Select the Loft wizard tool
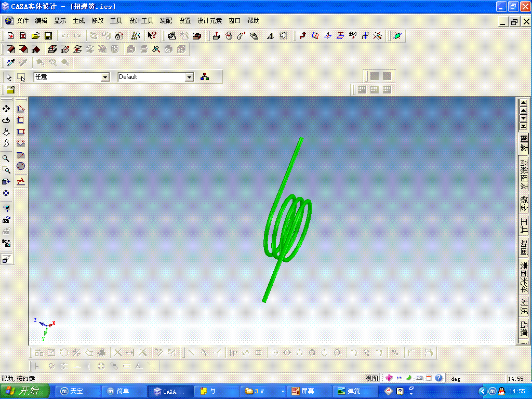Screen dimensions: 532x399 tap(254, 36)
